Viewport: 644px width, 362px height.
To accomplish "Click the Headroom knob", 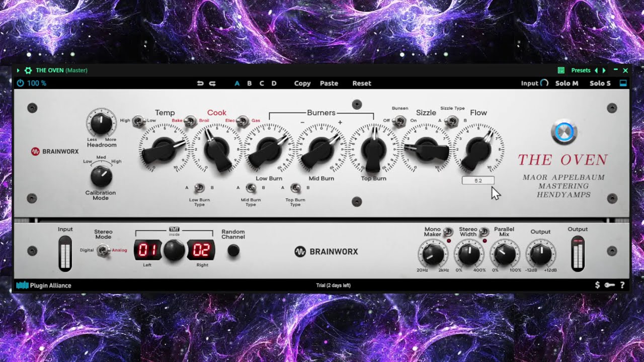I will point(101,123).
